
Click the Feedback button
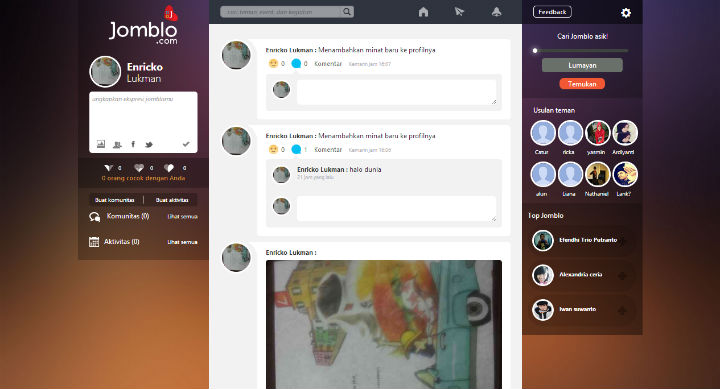pos(552,12)
